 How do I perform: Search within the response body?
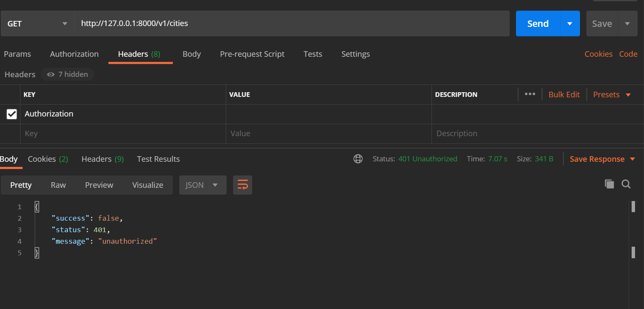626,184
